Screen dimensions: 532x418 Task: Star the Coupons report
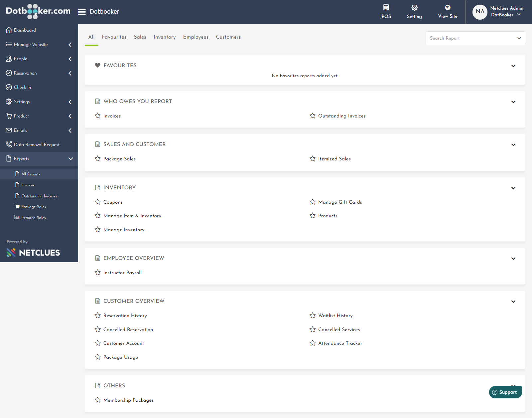coord(97,202)
